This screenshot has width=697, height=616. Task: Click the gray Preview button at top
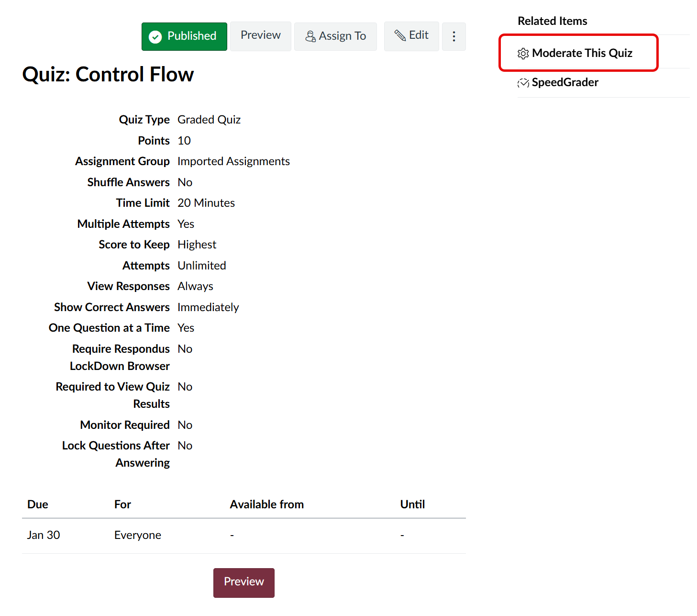tap(260, 35)
